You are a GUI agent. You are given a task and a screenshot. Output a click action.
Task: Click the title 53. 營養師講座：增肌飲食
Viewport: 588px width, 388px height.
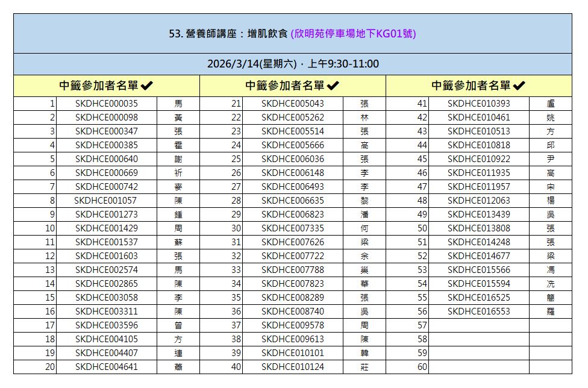[228, 34]
